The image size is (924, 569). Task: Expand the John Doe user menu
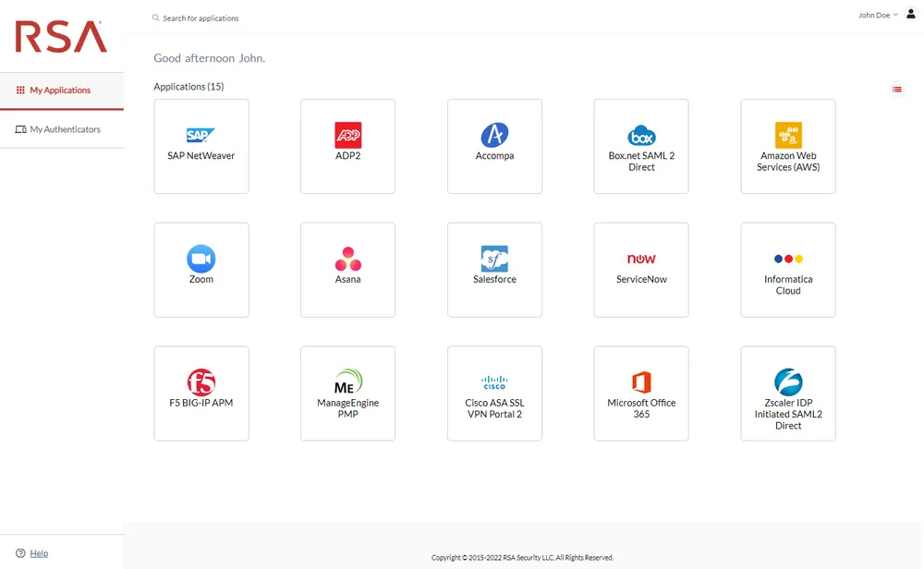click(x=878, y=16)
